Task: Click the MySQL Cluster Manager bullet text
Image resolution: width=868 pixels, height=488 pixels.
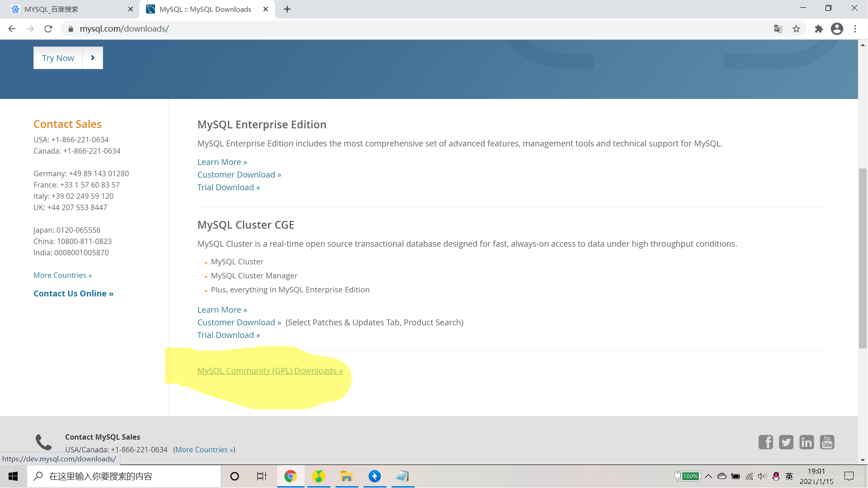Action: click(254, 276)
